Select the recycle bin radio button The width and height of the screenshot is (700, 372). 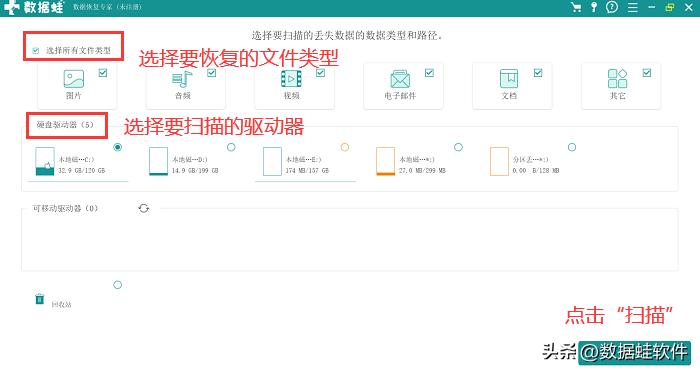click(117, 285)
